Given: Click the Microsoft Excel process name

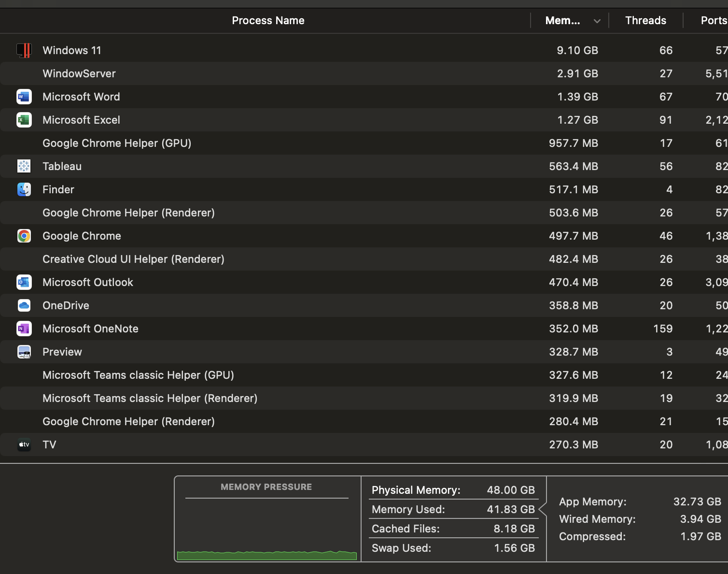Looking at the screenshot, I should [81, 120].
